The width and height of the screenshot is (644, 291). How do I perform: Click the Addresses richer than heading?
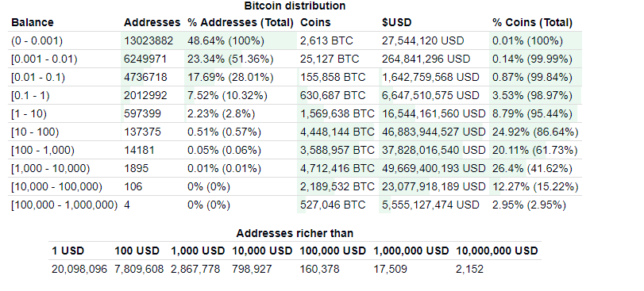click(295, 233)
